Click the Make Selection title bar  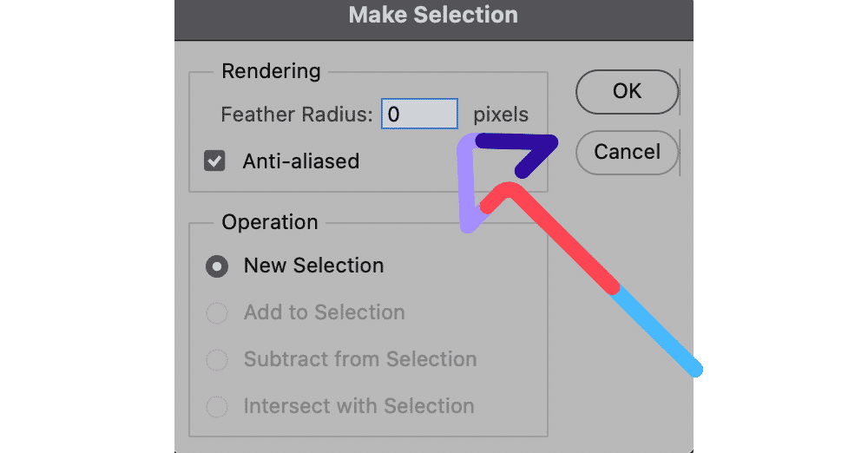433,16
